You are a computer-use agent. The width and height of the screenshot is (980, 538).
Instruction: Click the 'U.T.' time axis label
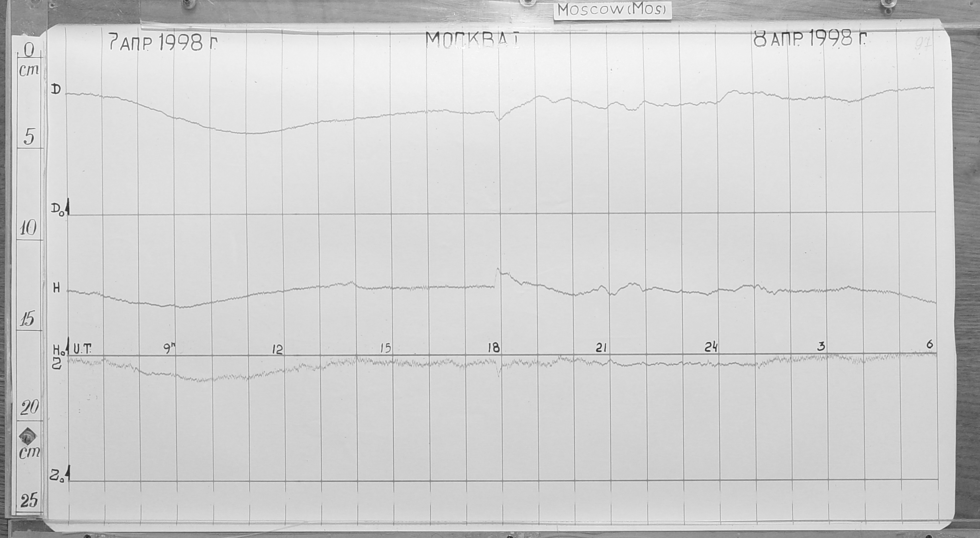coord(82,349)
